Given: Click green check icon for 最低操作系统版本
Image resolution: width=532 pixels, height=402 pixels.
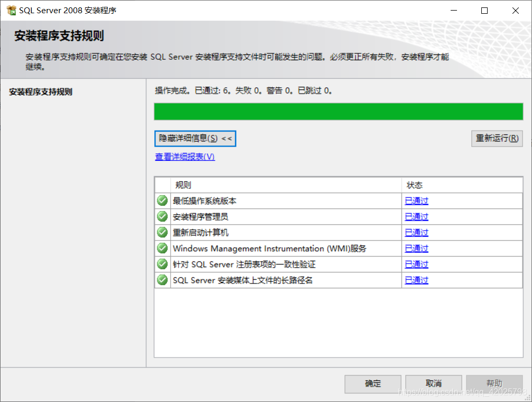Looking at the screenshot, I should coord(163,200).
